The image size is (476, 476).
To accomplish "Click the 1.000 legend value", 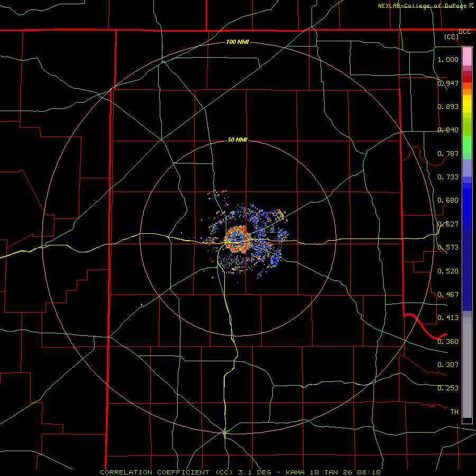I will pos(448,59).
